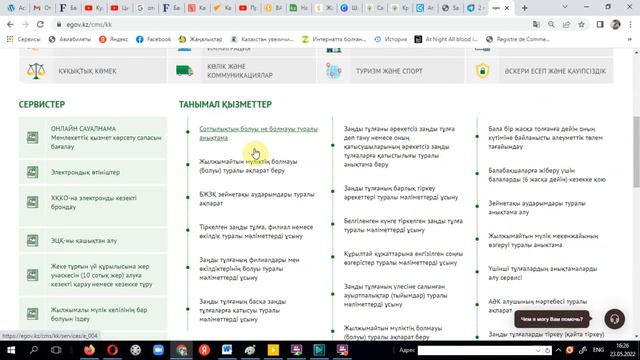This screenshot has width=640, height=360.
Task: Open Word from the taskbar
Action: click(x=227, y=350)
